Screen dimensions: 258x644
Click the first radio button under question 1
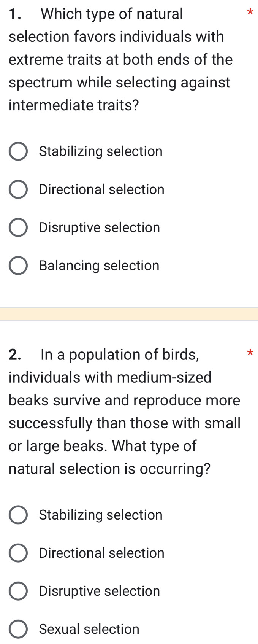point(18,151)
